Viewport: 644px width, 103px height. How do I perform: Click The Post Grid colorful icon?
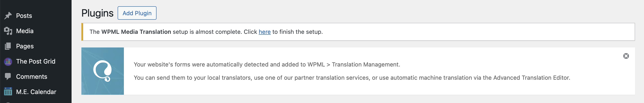pos(8,61)
